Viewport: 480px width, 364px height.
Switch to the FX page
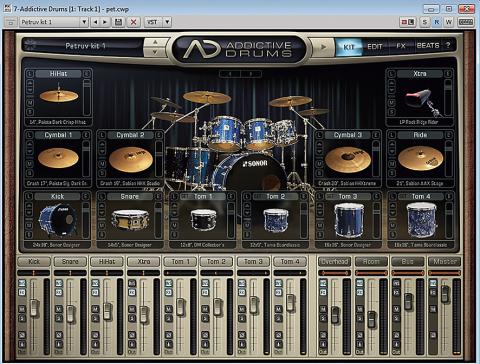(x=401, y=46)
